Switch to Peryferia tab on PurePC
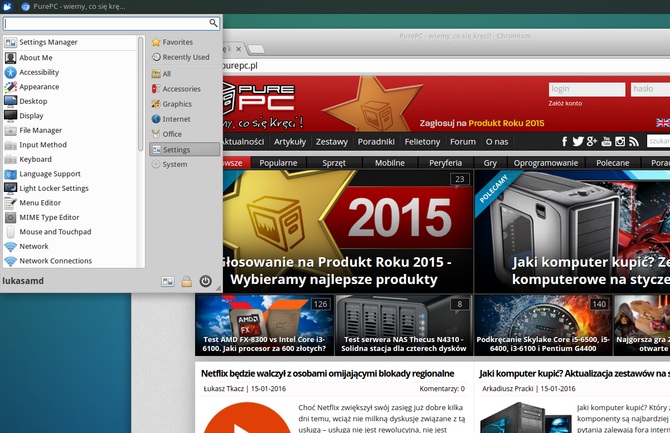 click(x=445, y=163)
